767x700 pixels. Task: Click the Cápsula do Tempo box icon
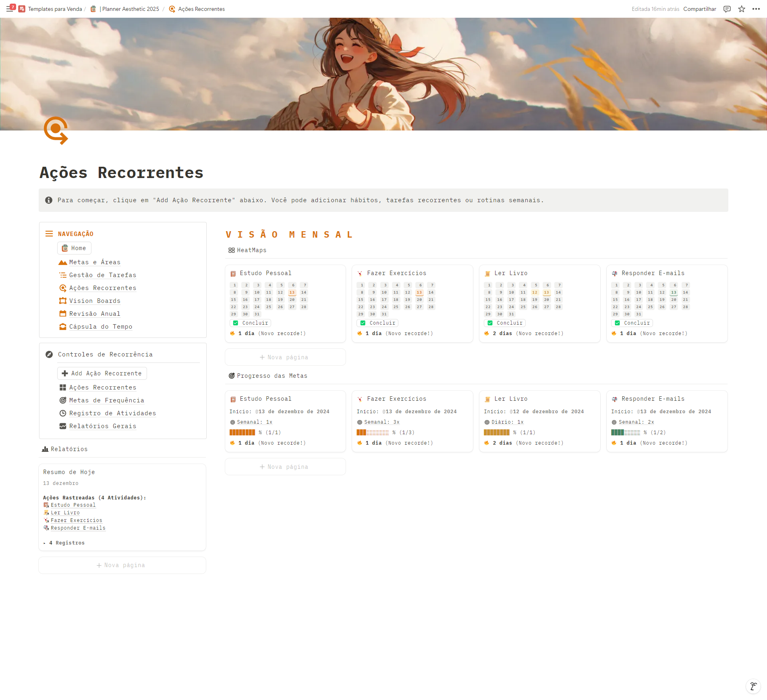point(63,327)
